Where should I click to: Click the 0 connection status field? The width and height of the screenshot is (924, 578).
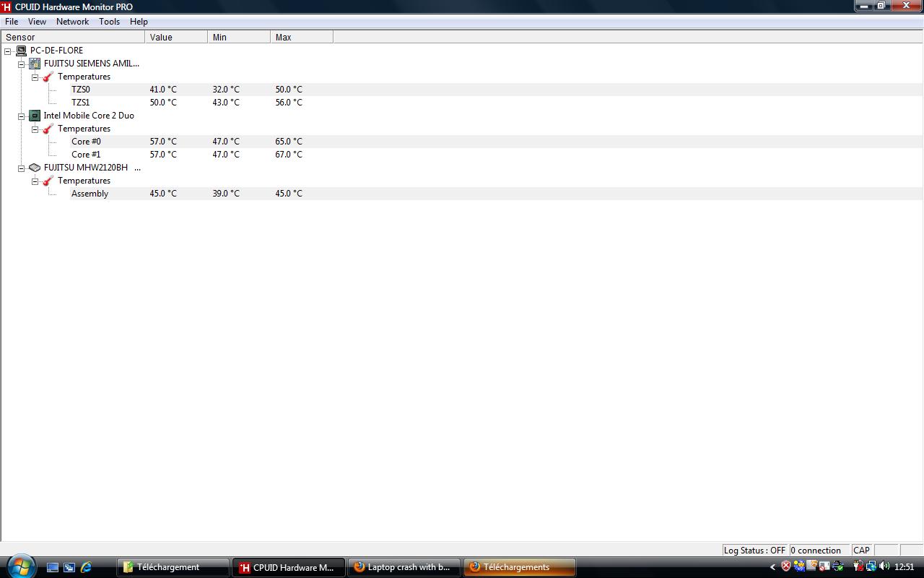[x=819, y=551]
